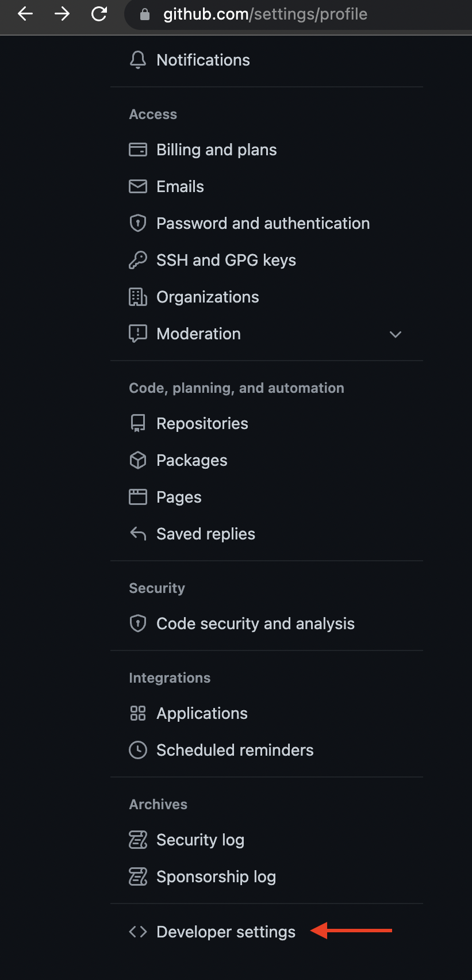View the Security log
The width and height of the screenshot is (472, 980).
pyautogui.click(x=200, y=840)
